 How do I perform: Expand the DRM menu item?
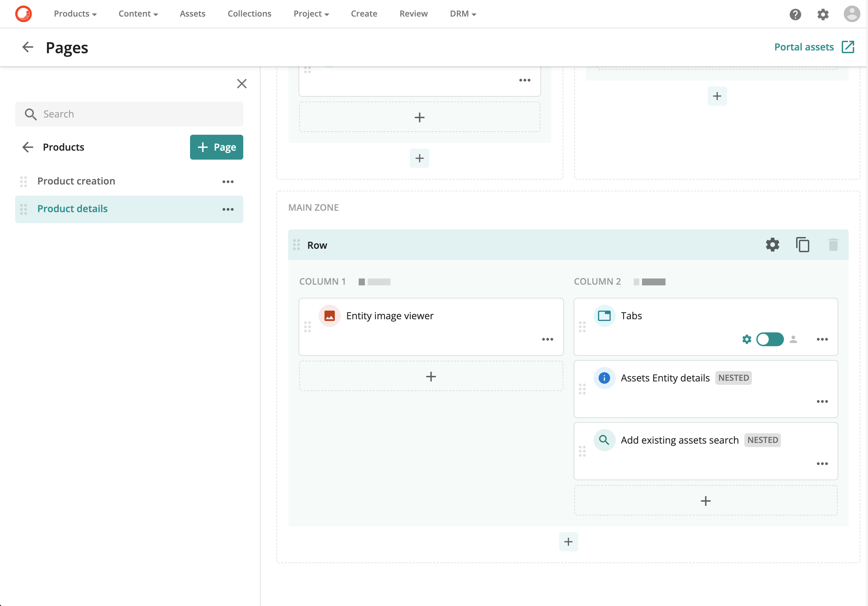462,14
